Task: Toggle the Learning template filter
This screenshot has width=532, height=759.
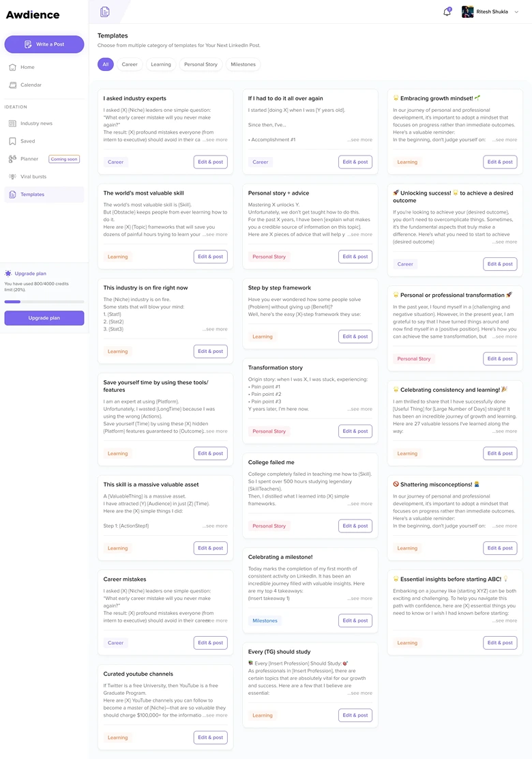Action: (161, 64)
